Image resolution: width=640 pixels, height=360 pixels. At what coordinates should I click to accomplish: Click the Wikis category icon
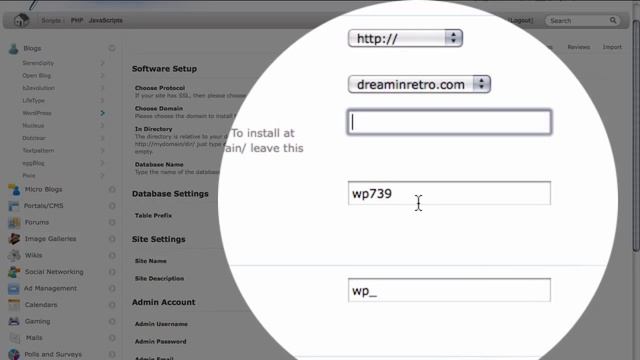(x=14, y=256)
